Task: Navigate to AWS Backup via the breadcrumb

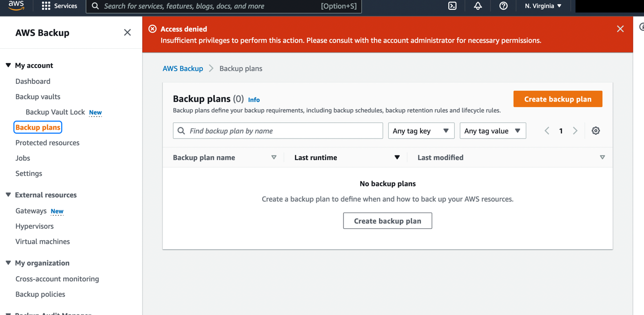Action: (x=183, y=68)
